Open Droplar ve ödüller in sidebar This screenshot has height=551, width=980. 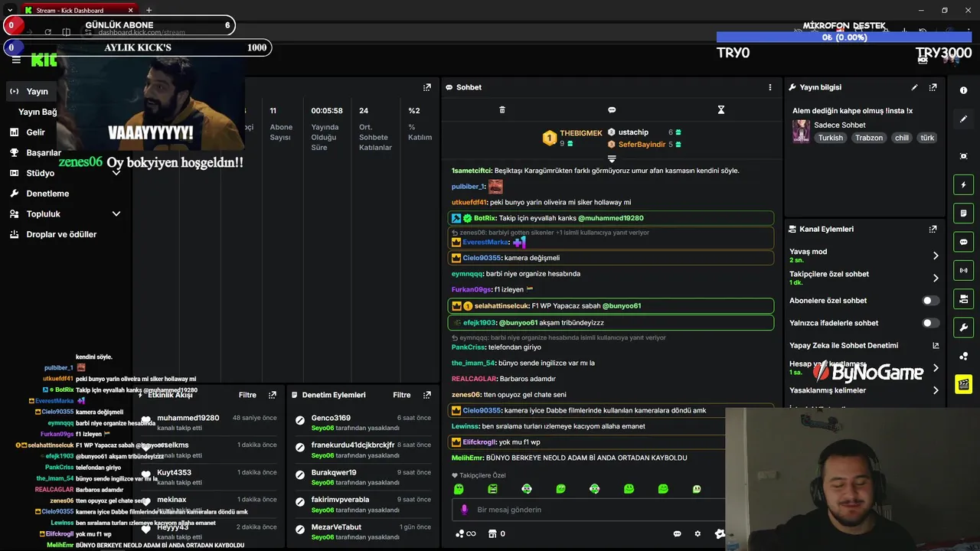[61, 234]
